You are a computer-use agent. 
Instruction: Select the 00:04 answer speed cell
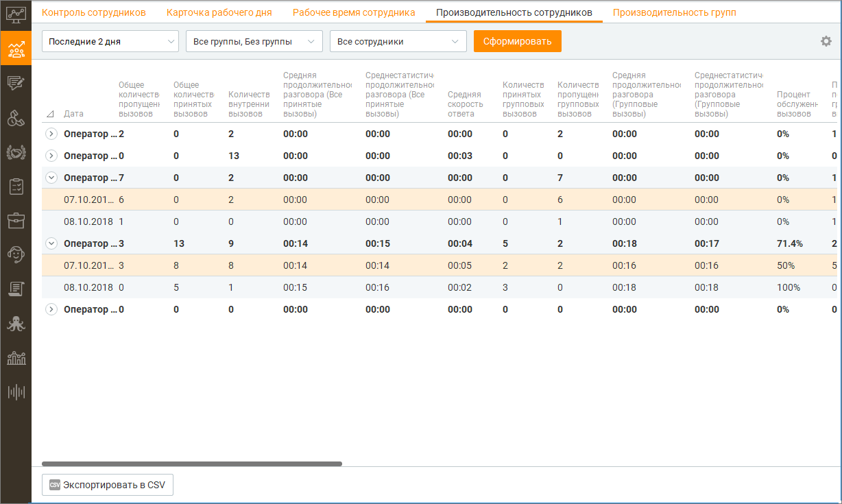pyautogui.click(x=460, y=243)
